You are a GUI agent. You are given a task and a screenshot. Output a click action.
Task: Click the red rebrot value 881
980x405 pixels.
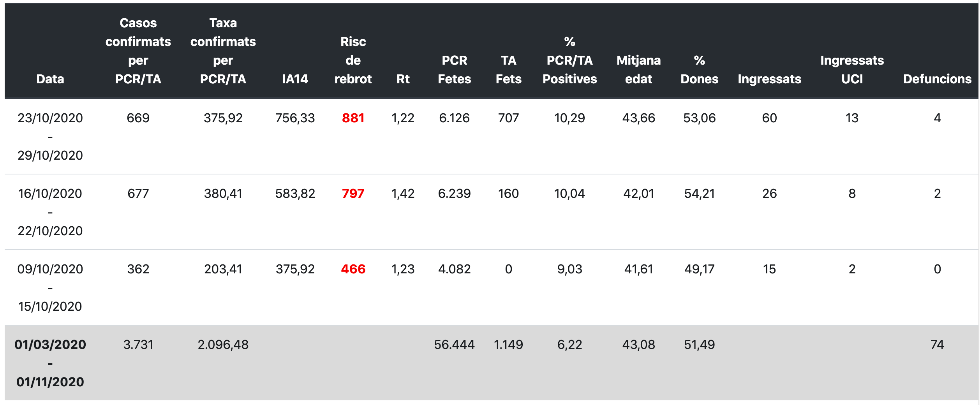[x=353, y=118]
